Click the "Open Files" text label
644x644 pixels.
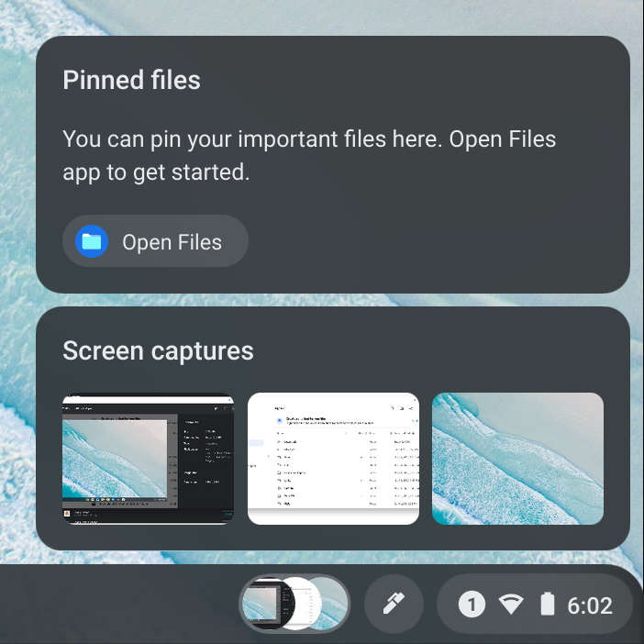172,242
